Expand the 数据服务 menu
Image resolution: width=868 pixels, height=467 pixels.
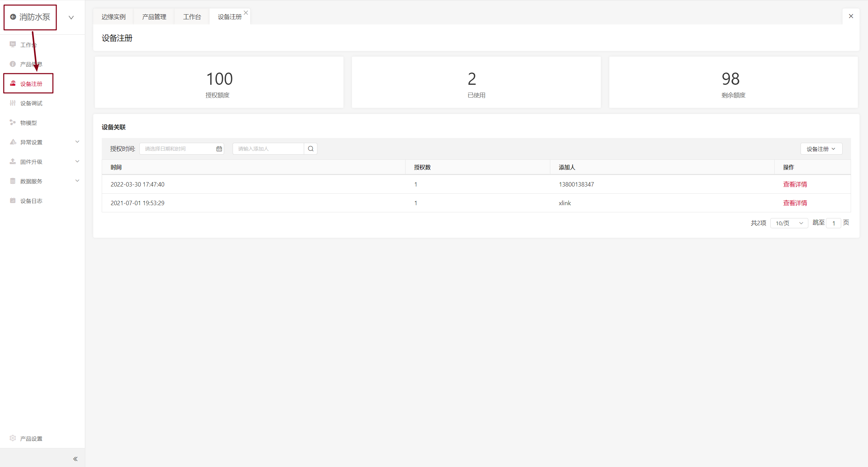(77, 181)
